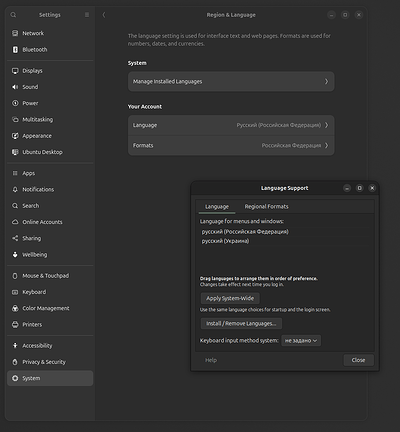Open Power settings
The height and width of the screenshot is (432, 400).
coord(50,103)
